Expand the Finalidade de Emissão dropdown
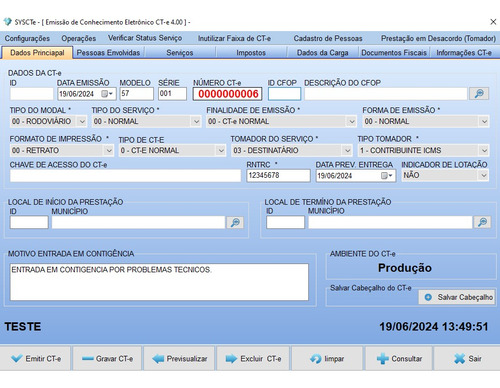Image resolution: width=500 pixels, height=388 pixels. (352, 121)
